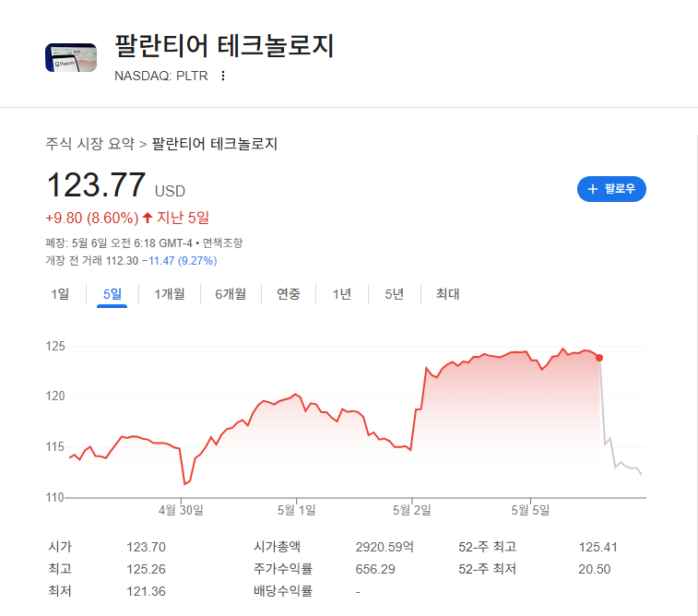Click the pre-market change −11.47 (9.27%)
The width and height of the screenshot is (698, 616).
point(180,261)
